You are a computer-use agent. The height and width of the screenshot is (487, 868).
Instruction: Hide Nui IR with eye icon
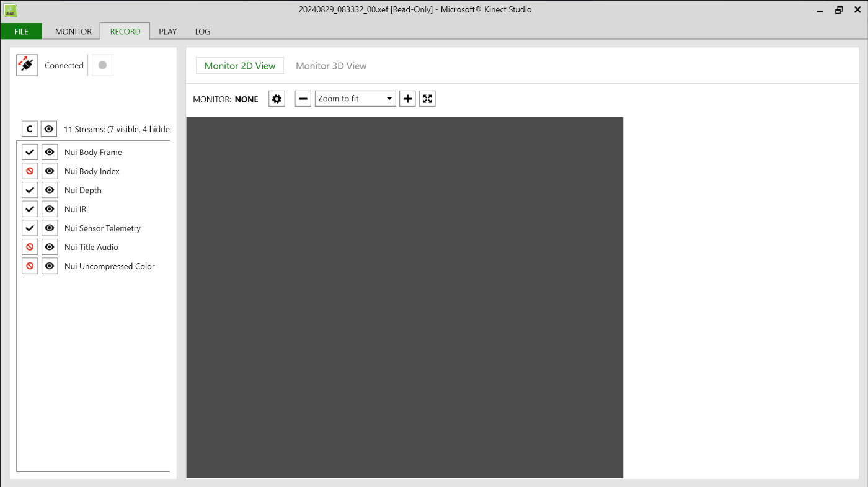(50, 209)
